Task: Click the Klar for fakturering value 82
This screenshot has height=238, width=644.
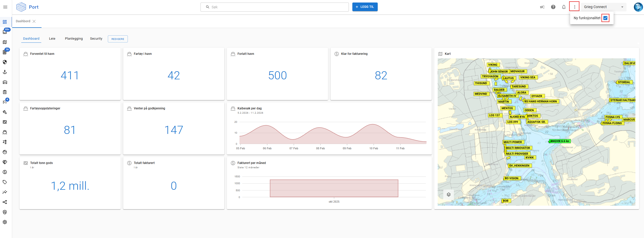Action: point(381,76)
